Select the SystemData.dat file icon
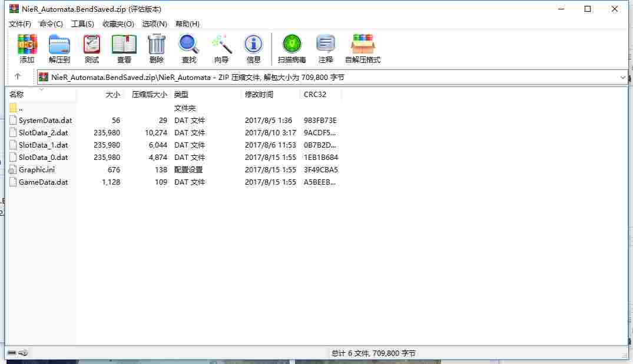Screen dimensions: 633x364 point(13,120)
